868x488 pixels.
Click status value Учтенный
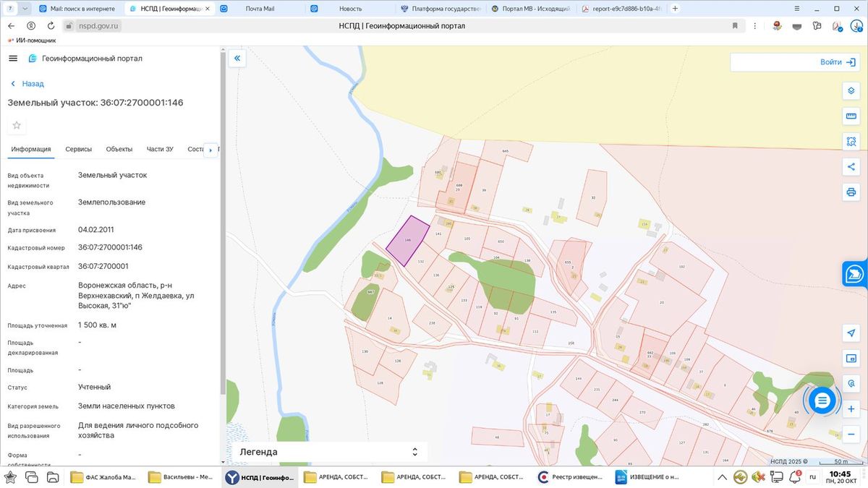click(x=95, y=387)
